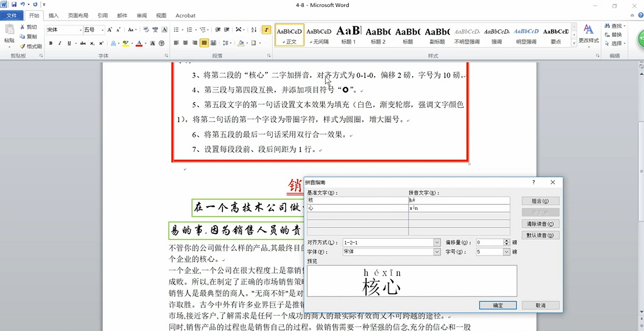
Task: Expand the Numbering list dropdown arrow
Action: click(x=196, y=30)
